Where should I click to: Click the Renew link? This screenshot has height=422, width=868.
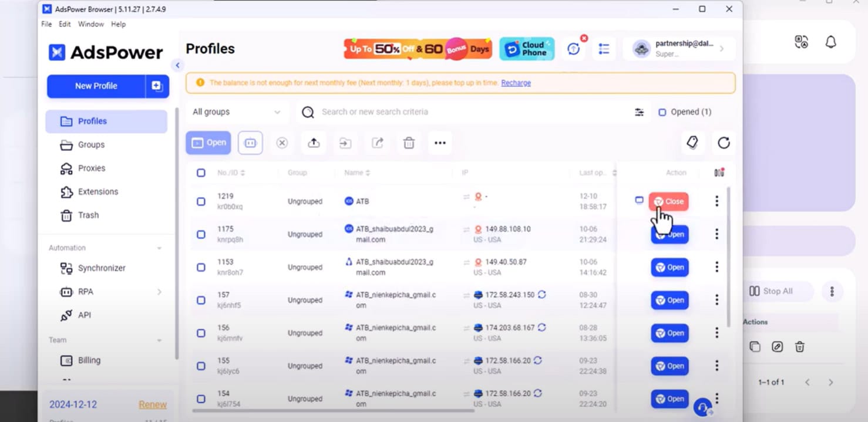coord(153,404)
